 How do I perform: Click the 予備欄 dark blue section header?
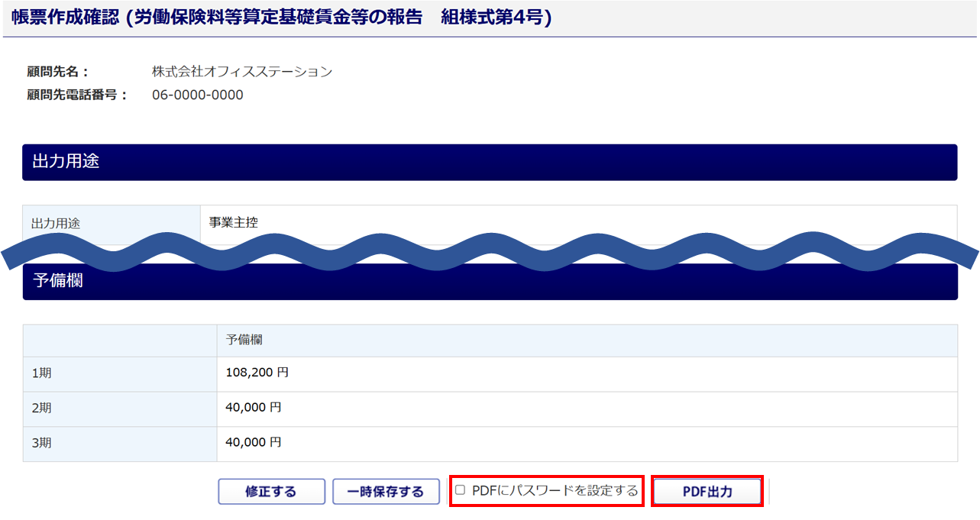point(489,282)
